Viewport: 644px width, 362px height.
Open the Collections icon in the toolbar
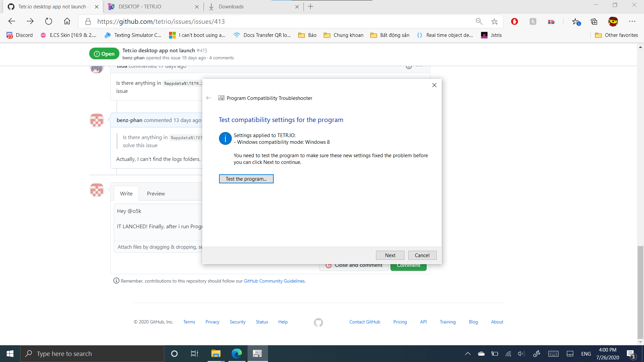pos(594,21)
